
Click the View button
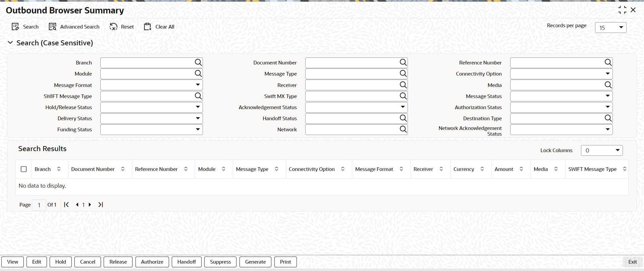click(x=13, y=262)
